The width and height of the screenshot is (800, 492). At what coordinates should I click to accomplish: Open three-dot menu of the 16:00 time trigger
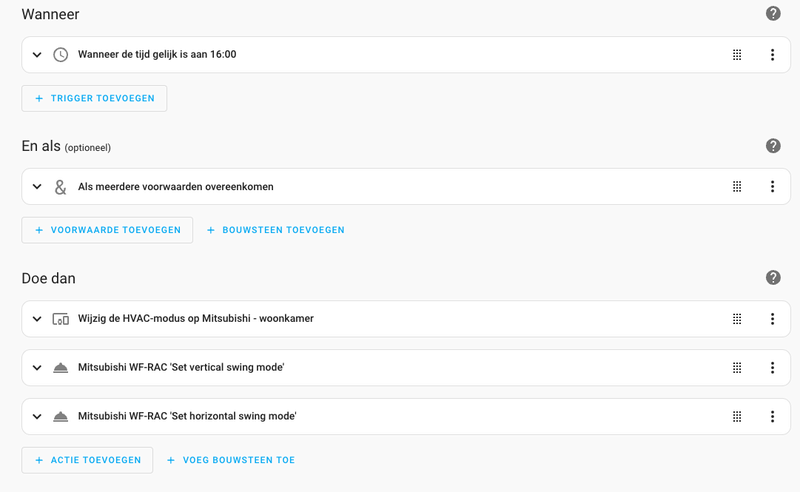pos(772,55)
